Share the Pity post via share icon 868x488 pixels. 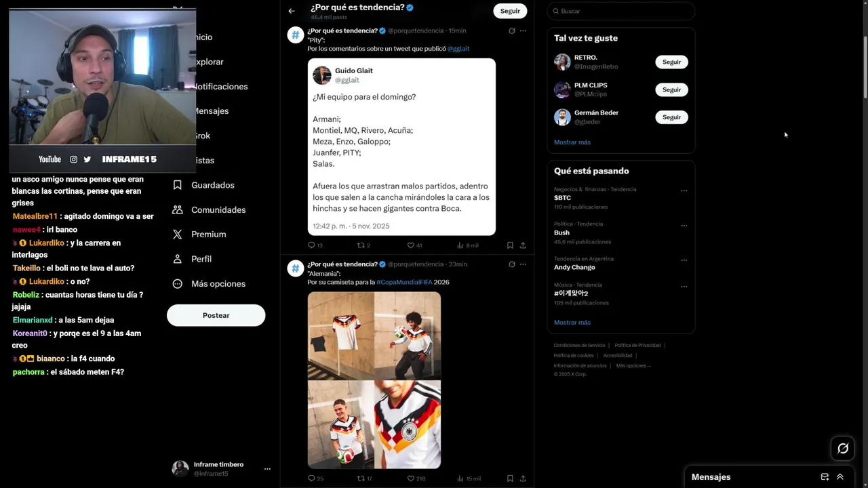coord(523,245)
